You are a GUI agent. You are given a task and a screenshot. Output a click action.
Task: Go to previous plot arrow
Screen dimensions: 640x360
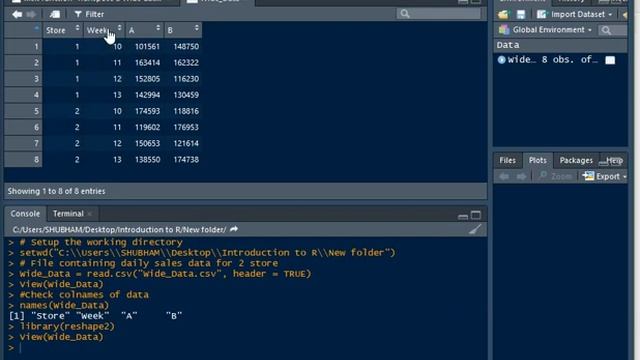[x=504, y=176]
